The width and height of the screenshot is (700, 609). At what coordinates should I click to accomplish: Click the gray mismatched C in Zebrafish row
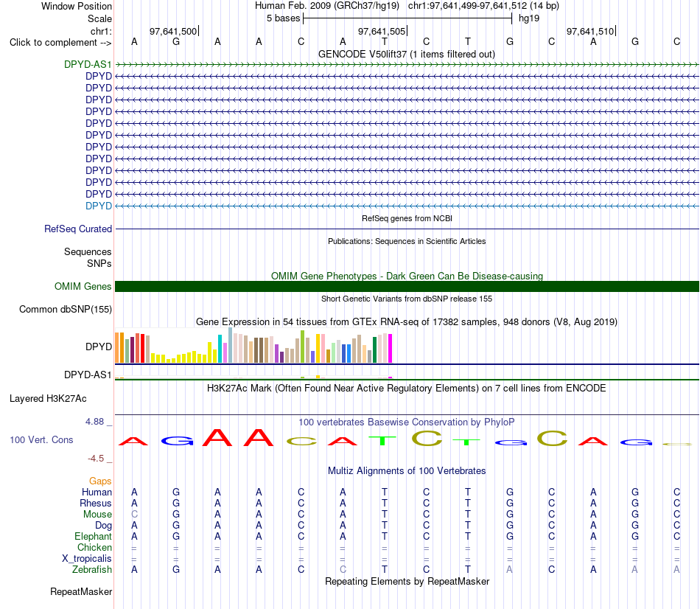click(343, 570)
